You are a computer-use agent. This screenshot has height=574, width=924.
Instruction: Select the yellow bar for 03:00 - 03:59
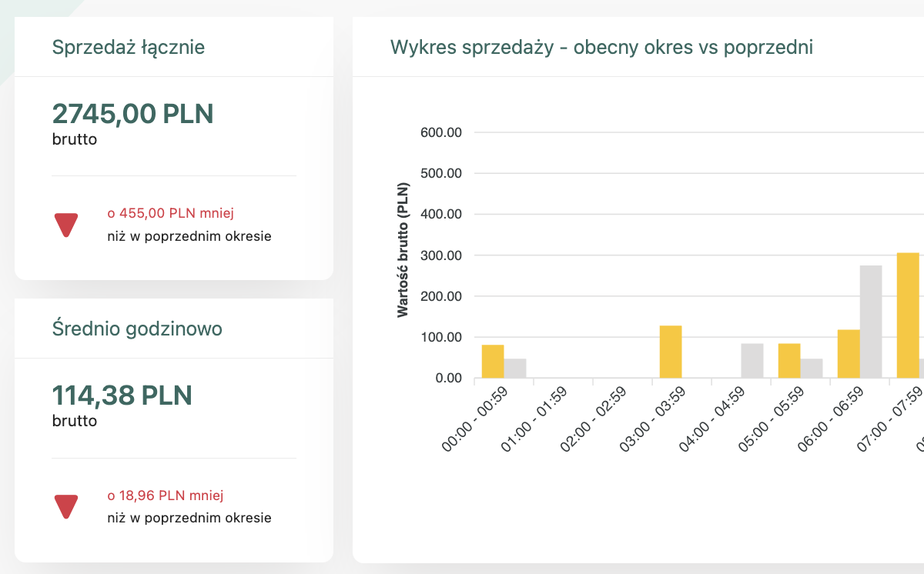click(671, 352)
